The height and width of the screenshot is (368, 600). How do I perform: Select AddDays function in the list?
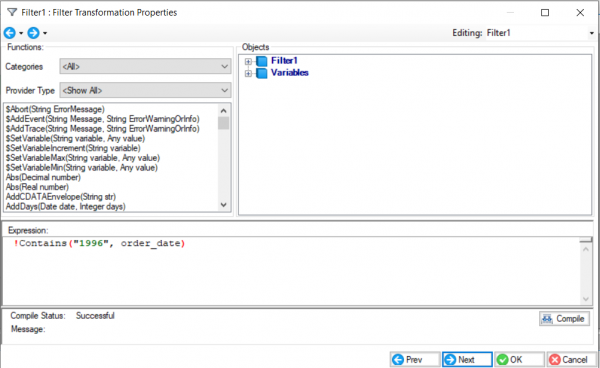65,207
